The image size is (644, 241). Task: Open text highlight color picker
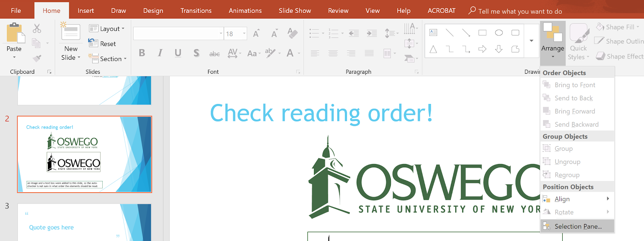272,53
